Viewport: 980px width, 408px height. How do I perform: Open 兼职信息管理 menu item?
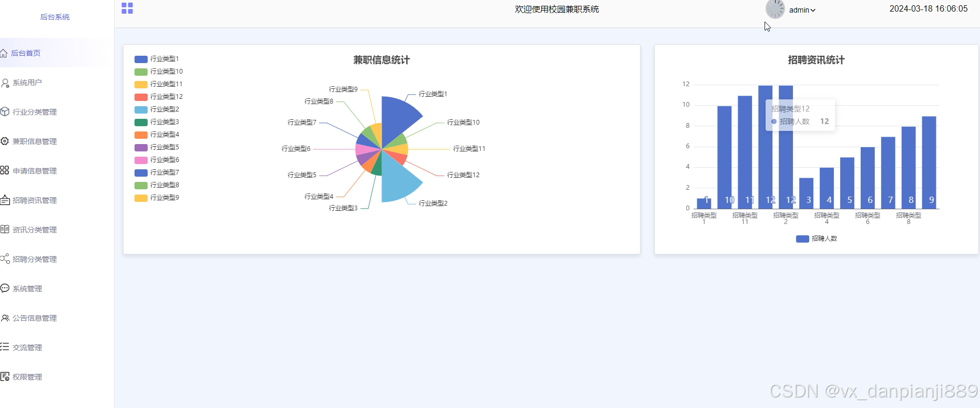pos(57,141)
